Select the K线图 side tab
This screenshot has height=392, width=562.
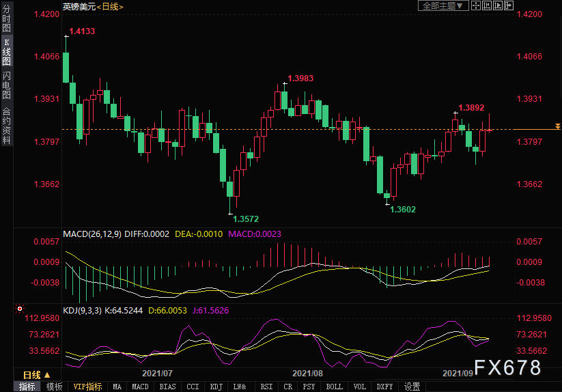coord(6,52)
